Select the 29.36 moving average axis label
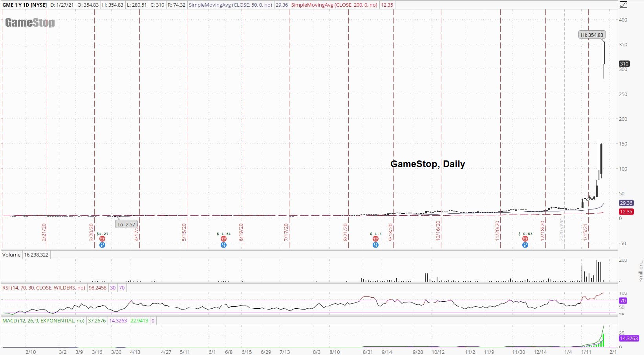Viewport: 644px width, 355px height. (626, 203)
